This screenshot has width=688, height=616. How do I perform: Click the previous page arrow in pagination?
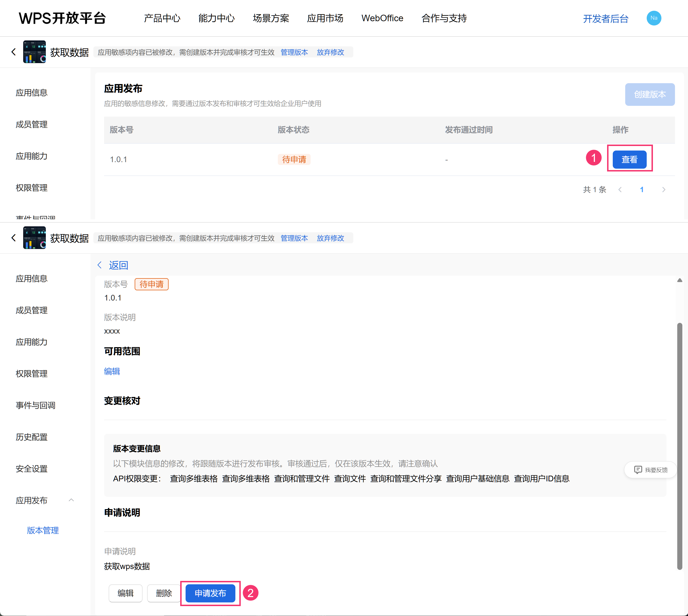point(620,190)
